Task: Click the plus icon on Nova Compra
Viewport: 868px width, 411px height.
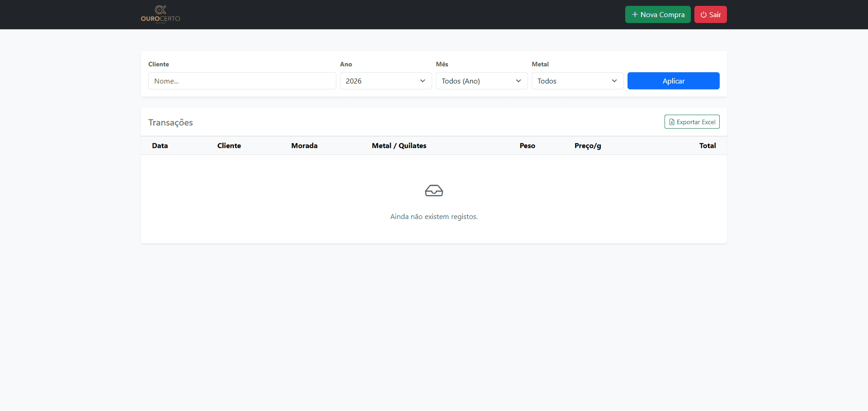Action: tap(635, 14)
